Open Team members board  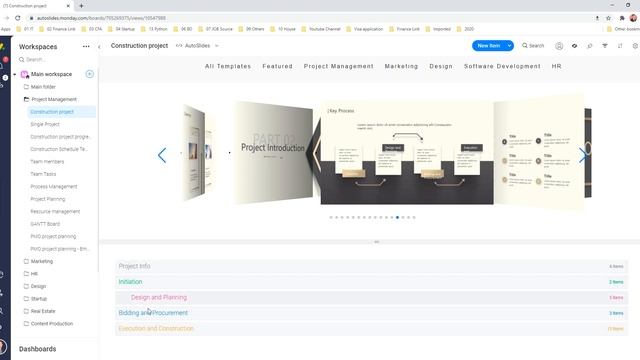[47, 162]
